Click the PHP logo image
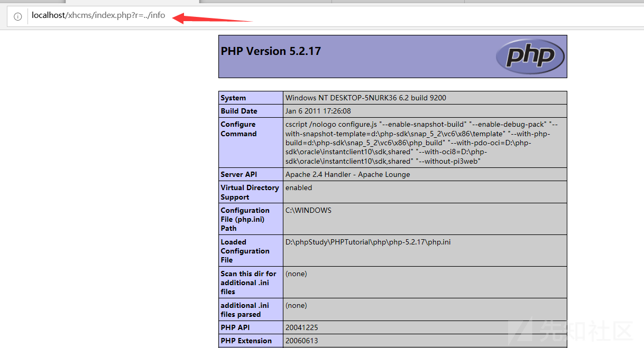The image size is (644, 348). [530, 57]
